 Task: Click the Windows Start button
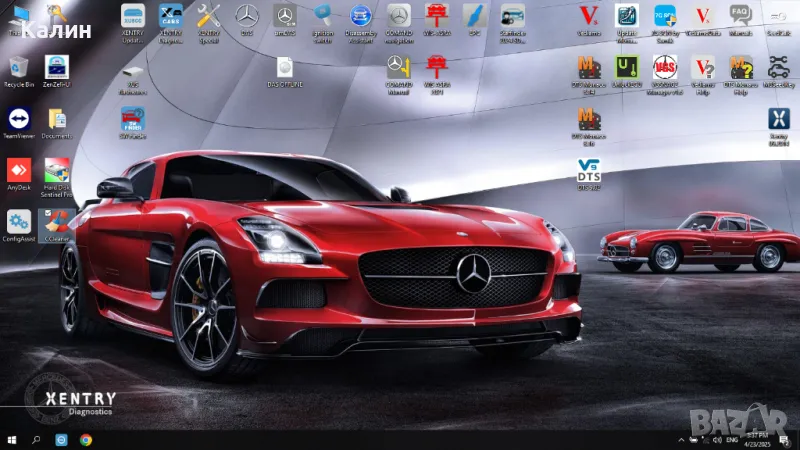(12, 439)
